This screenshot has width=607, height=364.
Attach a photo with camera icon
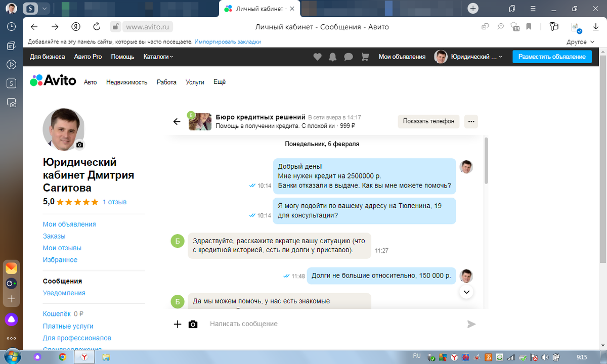[x=193, y=324]
